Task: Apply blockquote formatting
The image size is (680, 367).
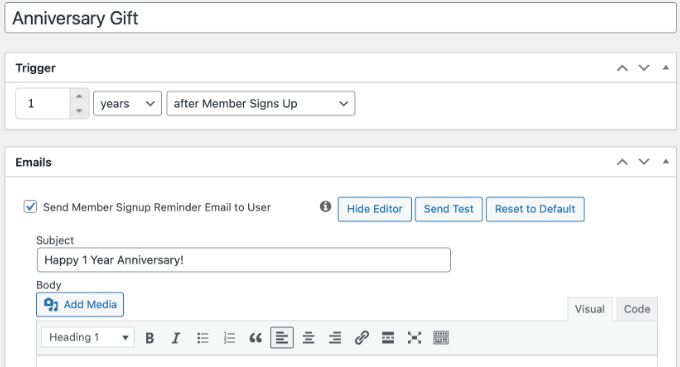Action: tap(255, 338)
